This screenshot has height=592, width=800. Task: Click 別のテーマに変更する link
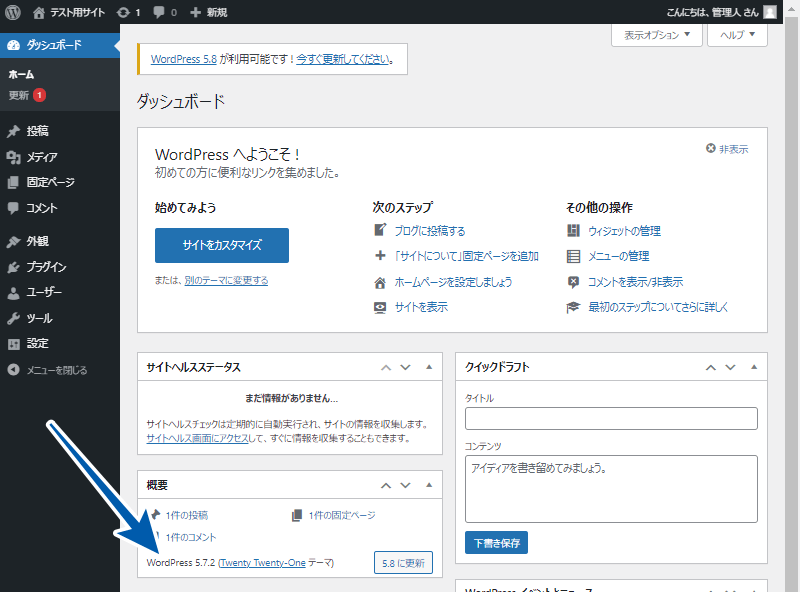(x=226, y=280)
